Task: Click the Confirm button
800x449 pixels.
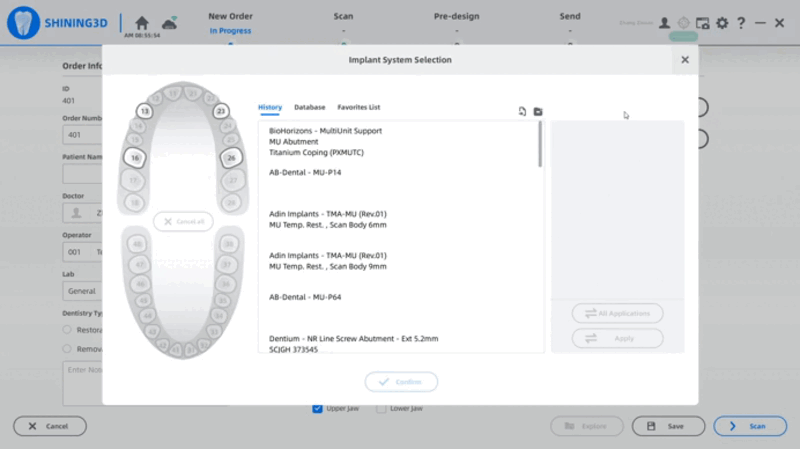Action: [x=401, y=382]
